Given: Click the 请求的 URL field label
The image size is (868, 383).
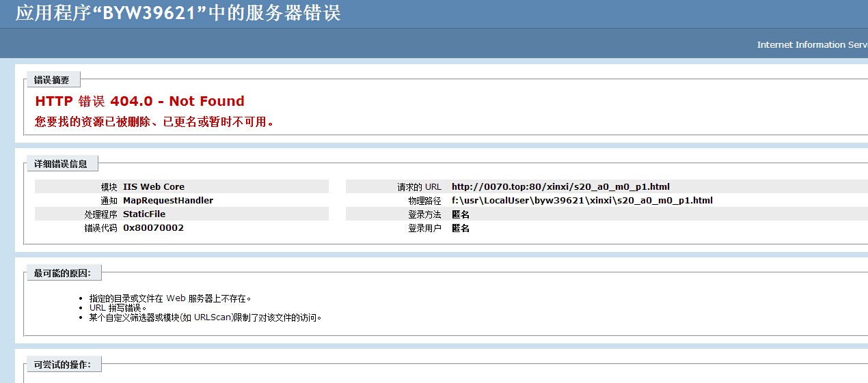Looking at the screenshot, I should pos(420,186).
